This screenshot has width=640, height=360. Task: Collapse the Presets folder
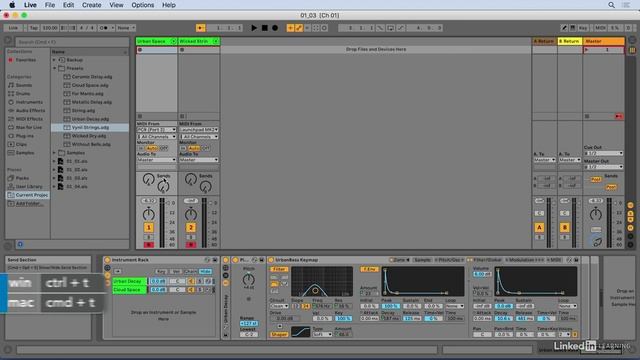pos(54,68)
